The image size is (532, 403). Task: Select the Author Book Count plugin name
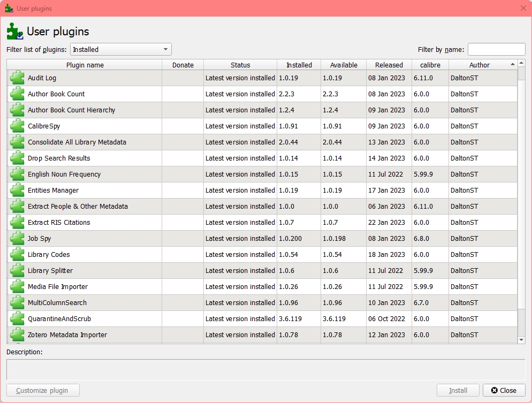point(56,94)
